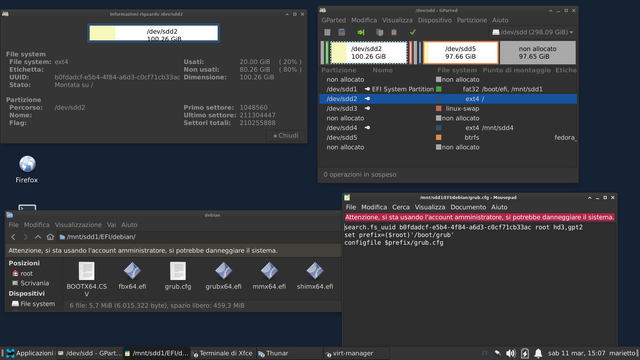Open the GParted menu in the menu bar
The image size is (640, 360).
pos(333,20)
